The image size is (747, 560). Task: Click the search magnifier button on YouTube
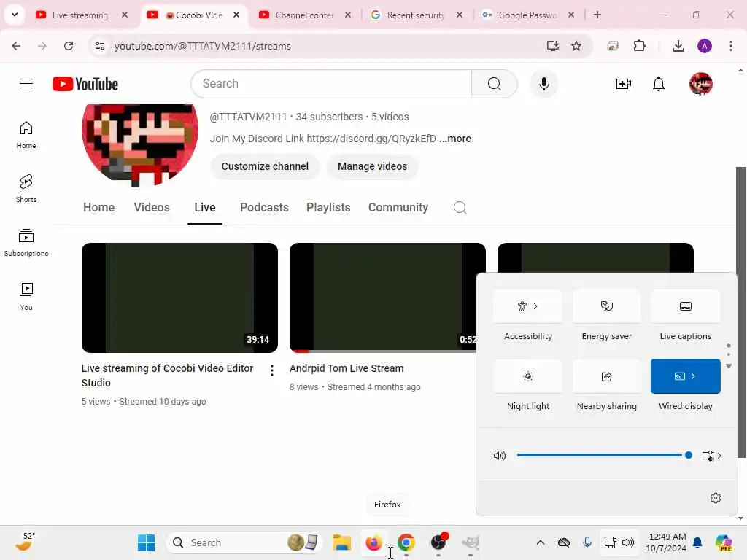(x=494, y=84)
